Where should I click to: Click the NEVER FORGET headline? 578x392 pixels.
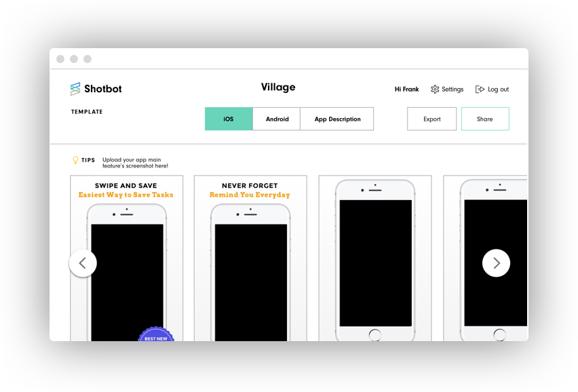(x=250, y=186)
